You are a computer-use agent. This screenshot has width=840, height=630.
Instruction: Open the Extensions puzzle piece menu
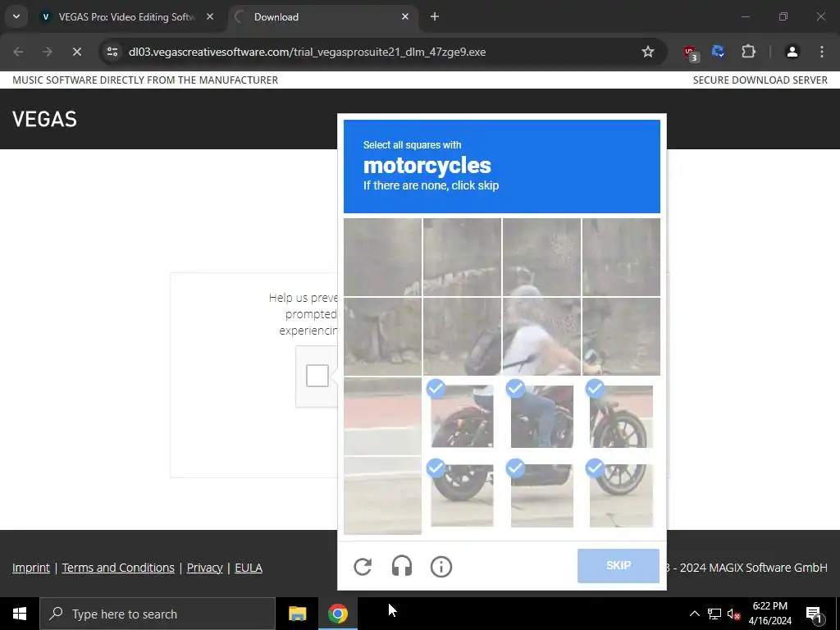[748, 52]
